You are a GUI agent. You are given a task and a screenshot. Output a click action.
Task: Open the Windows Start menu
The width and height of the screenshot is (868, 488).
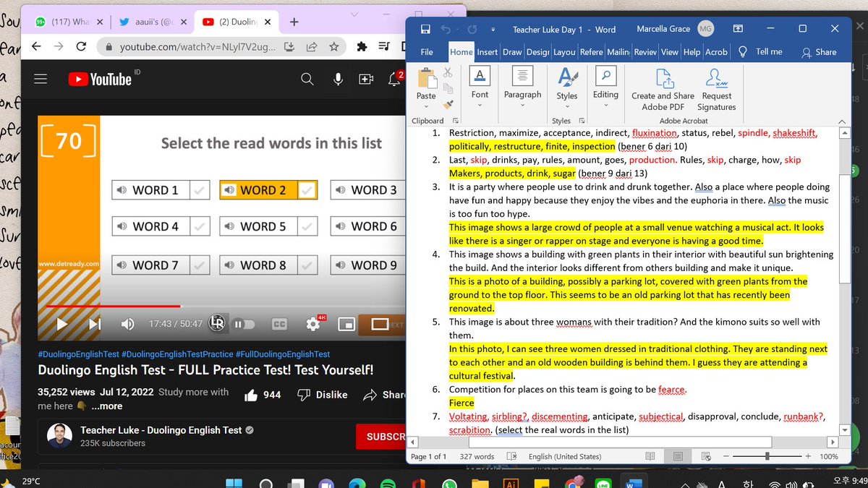pyautogui.click(x=233, y=484)
